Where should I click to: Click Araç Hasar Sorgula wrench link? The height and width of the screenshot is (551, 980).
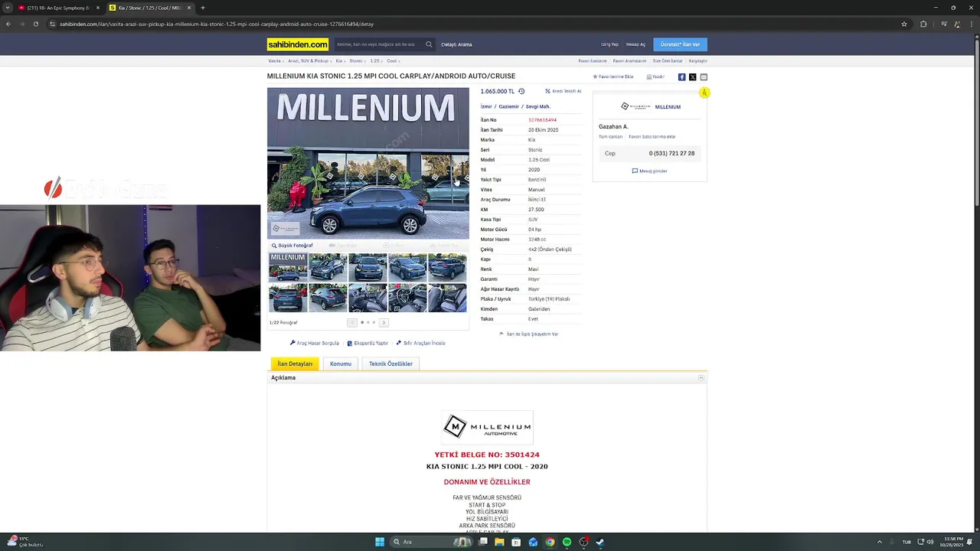[315, 343]
